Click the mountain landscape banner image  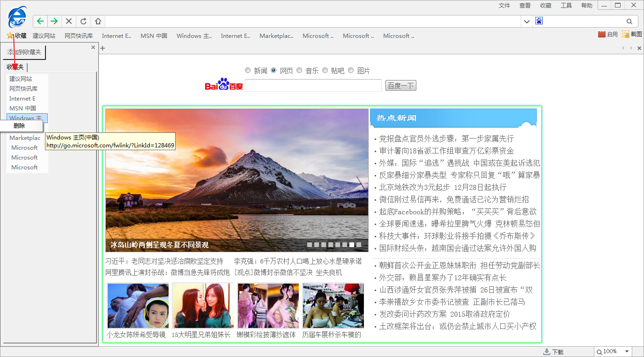pos(237,181)
